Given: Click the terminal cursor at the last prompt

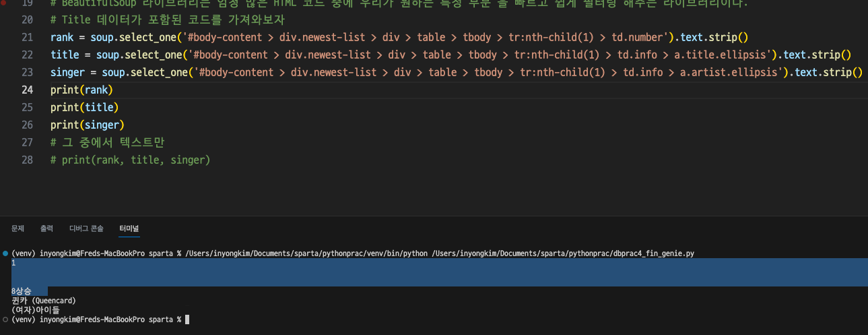Looking at the screenshot, I should (x=187, y=319).
